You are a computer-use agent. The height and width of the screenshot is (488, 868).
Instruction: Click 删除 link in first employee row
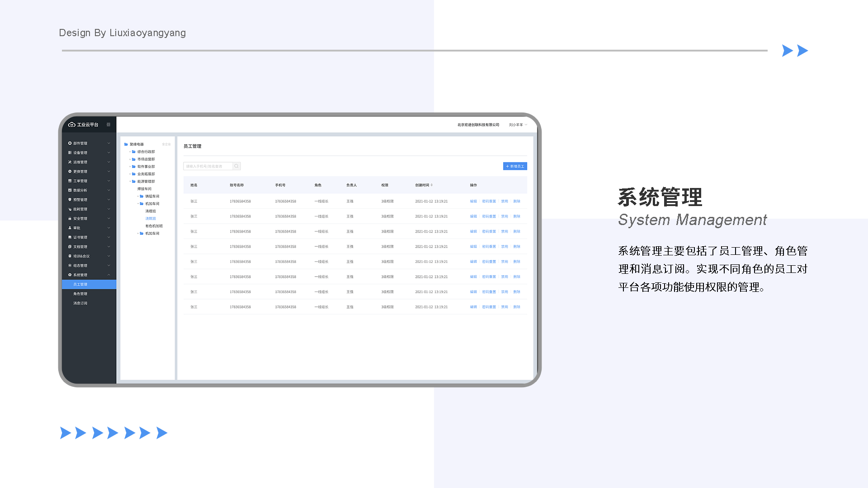click(517, 202)
